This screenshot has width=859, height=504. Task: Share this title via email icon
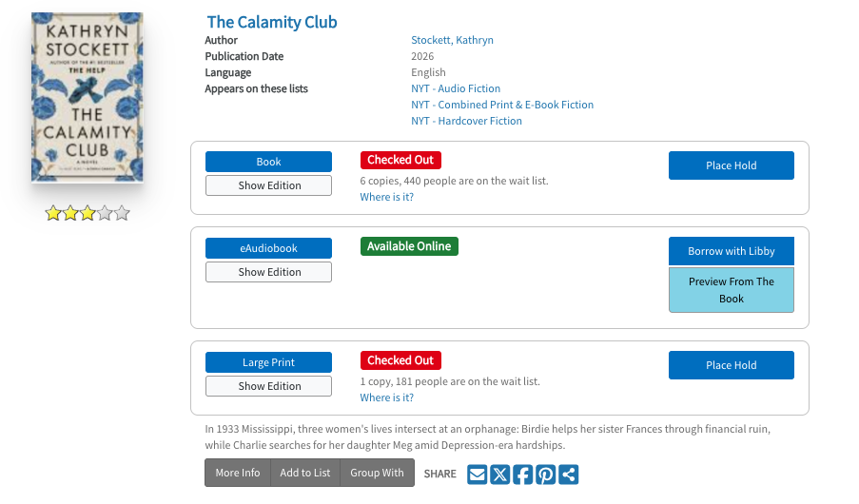tap(477, 475)
